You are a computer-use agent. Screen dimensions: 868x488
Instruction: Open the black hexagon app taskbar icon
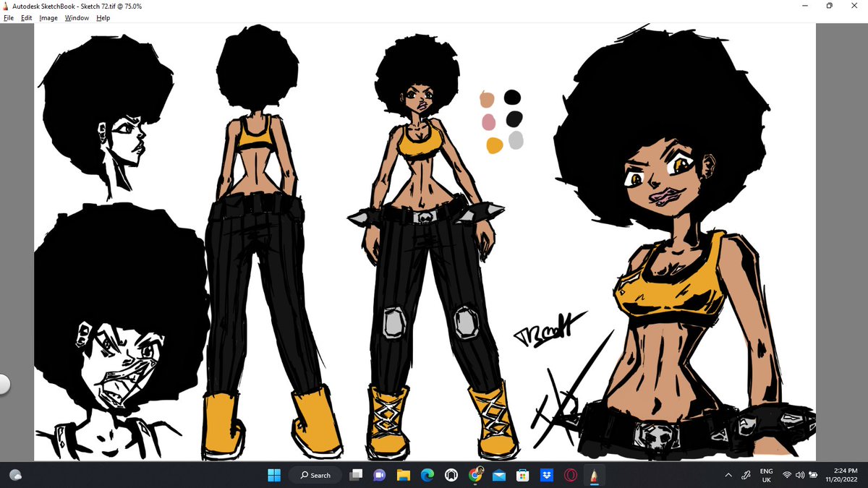451,475
